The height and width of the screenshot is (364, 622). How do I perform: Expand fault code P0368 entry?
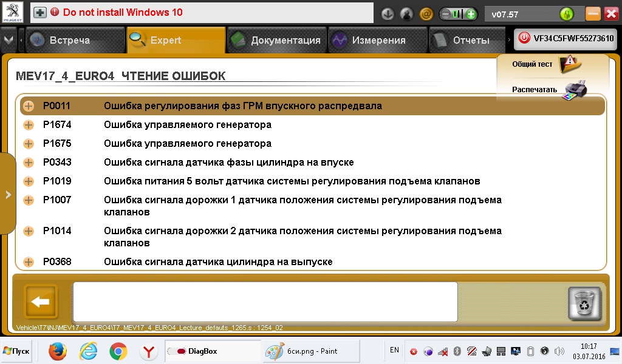tap(29, 262)
